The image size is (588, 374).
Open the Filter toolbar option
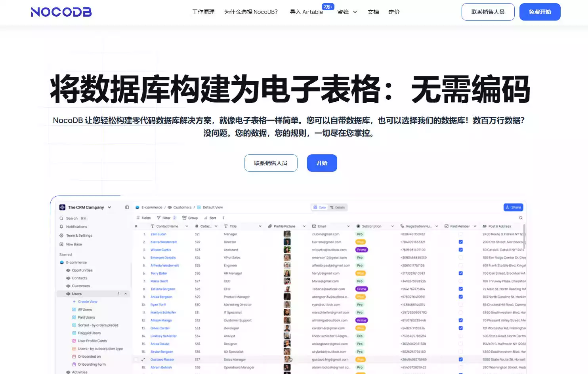pos(166,218)
